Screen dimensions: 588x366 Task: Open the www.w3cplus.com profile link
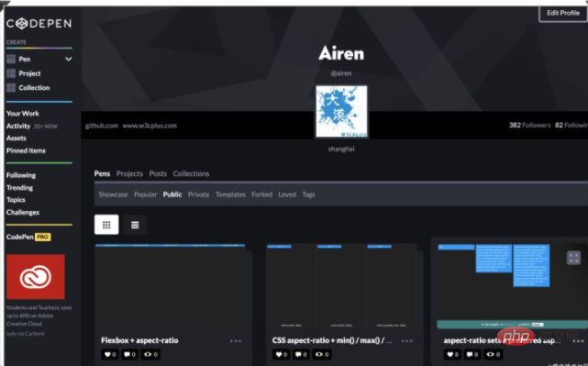pyautogui.click(x=150, y=126)
